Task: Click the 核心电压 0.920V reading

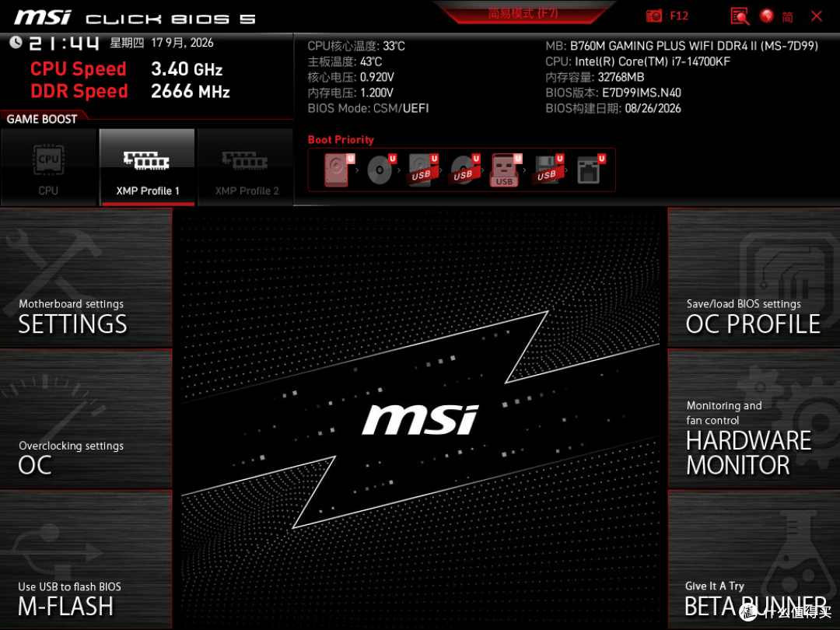Action: (351, 77)
